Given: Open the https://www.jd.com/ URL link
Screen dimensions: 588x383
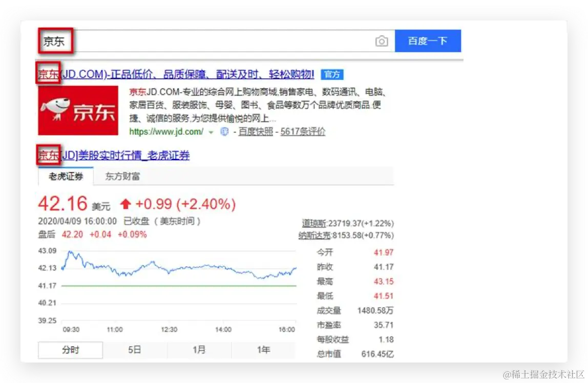Looking at the screenshot, I should tap(166, 132).
